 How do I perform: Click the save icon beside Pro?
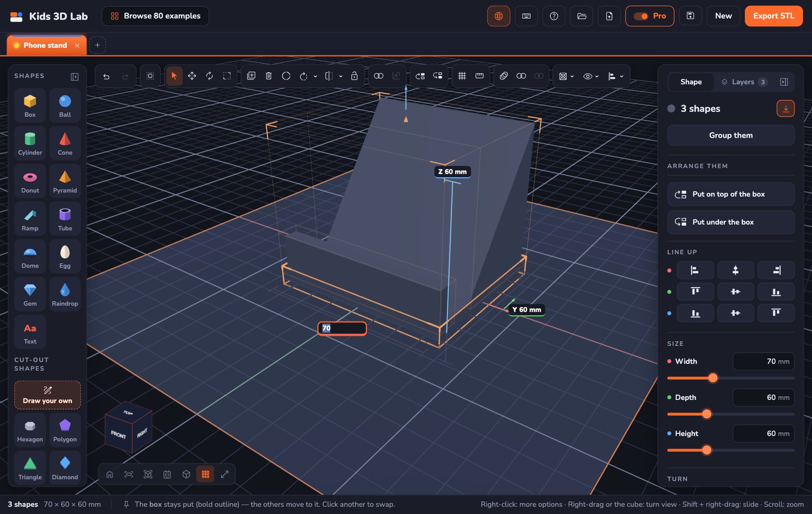tap(690, 16)
